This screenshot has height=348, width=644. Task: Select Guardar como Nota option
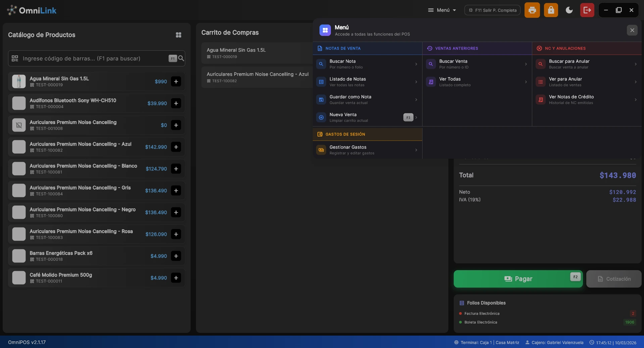point(367,100)
